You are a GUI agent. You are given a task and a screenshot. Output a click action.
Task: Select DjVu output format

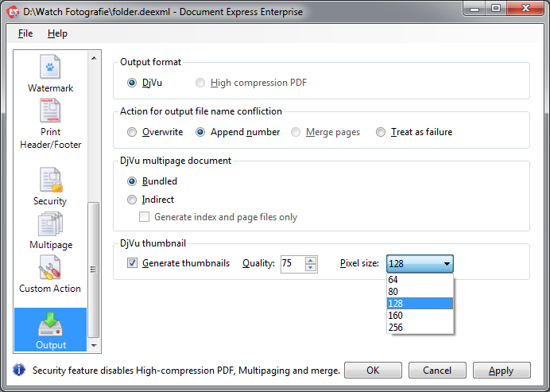tap(132, 83)
